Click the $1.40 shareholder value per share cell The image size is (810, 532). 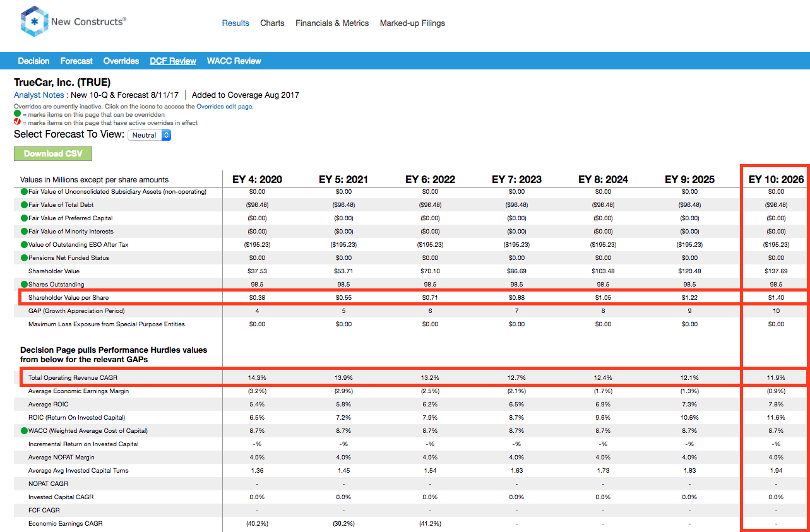(x=776, y=297)
